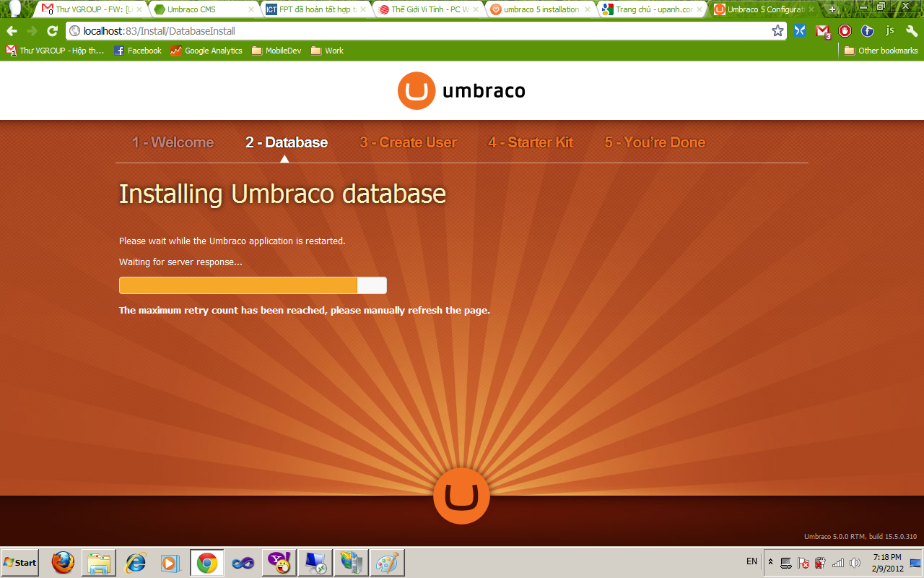Click the red power-button extension icon

point(845,31)
